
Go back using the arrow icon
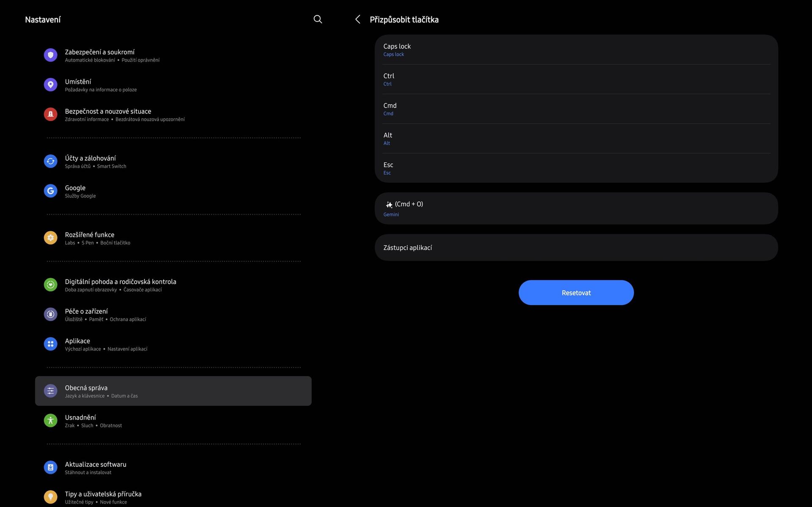point(358,19)
